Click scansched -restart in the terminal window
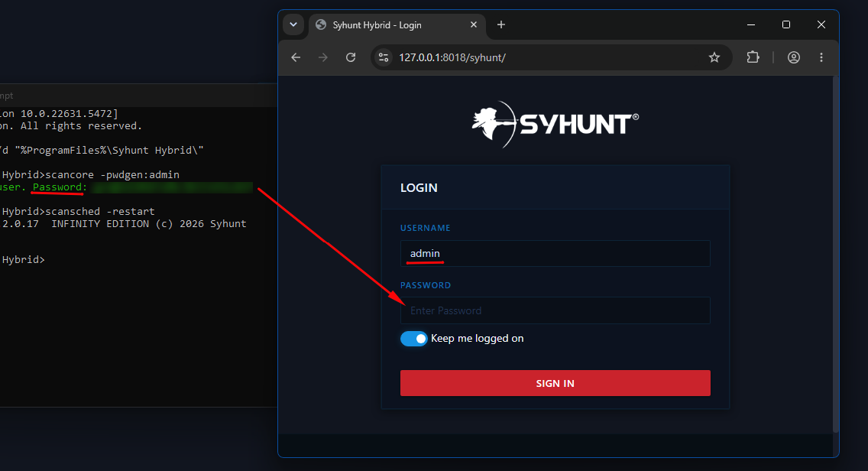 [100, 212]
